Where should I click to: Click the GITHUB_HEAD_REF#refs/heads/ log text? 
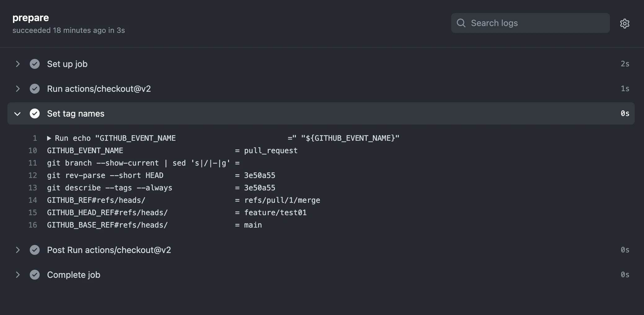point(107,213)
